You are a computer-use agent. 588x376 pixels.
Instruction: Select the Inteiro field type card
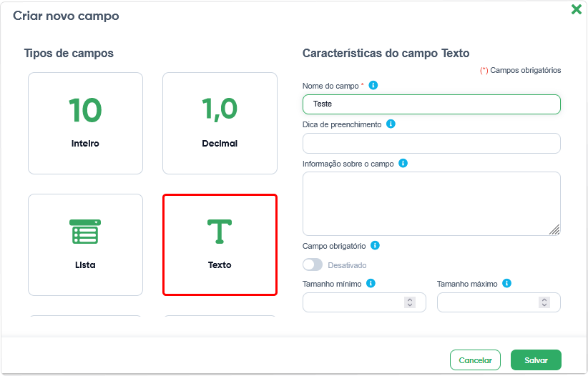(x=85, y=123)
